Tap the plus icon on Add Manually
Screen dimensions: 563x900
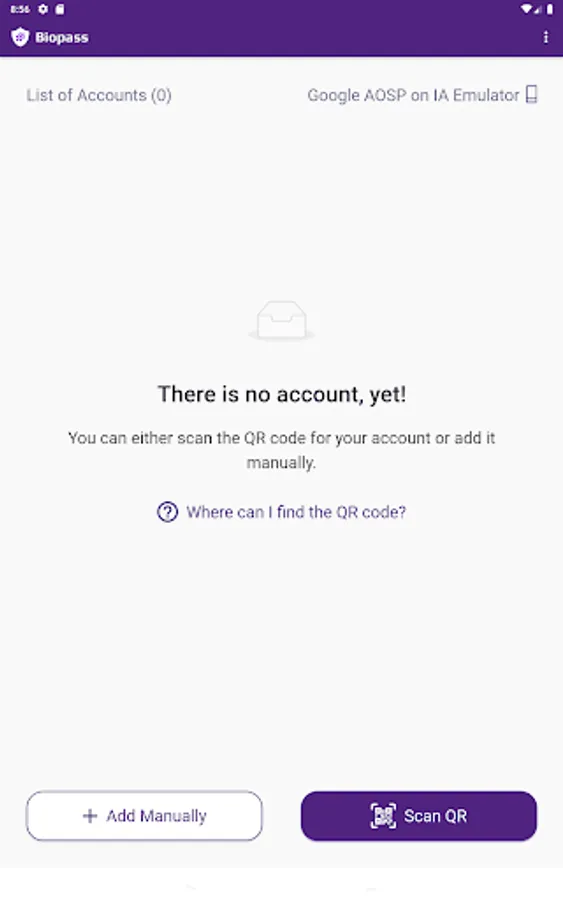(x=90, y=816)
